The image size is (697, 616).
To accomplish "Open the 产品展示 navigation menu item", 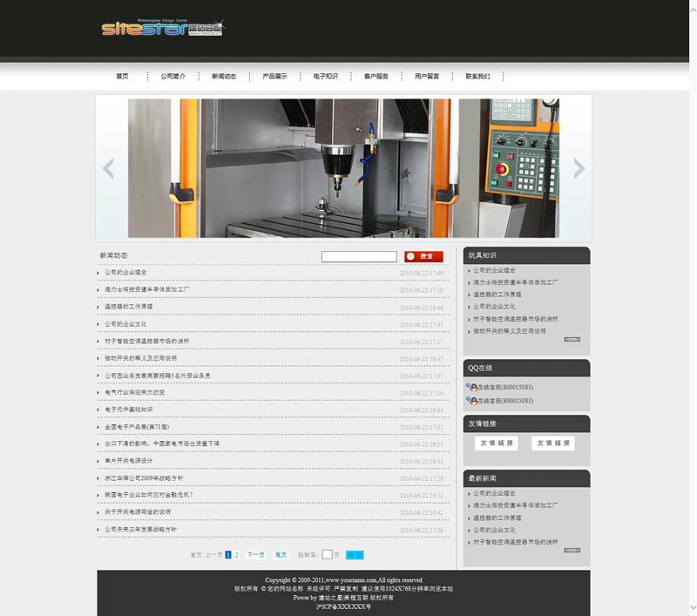I will coord(274,77).
